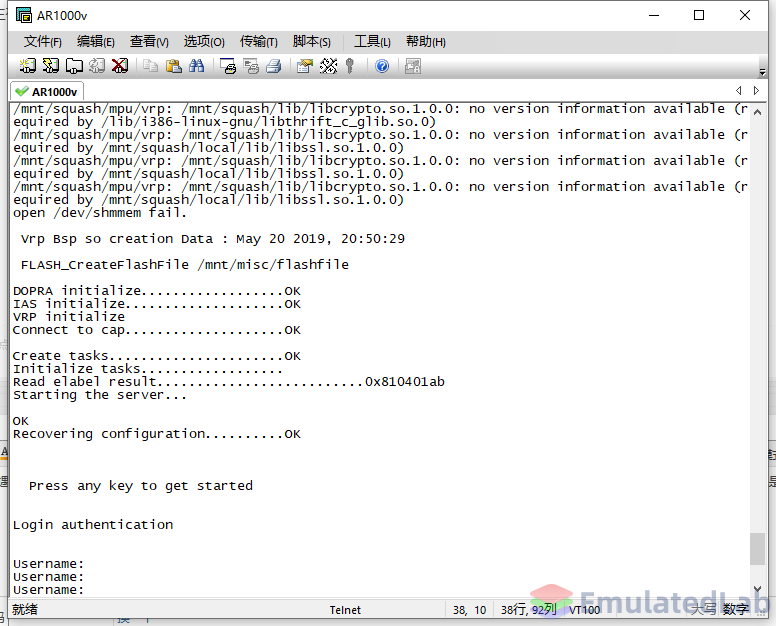Open Global Options tools icon
The height and width of the screenshot is (626, 776).
coord(328,66)
